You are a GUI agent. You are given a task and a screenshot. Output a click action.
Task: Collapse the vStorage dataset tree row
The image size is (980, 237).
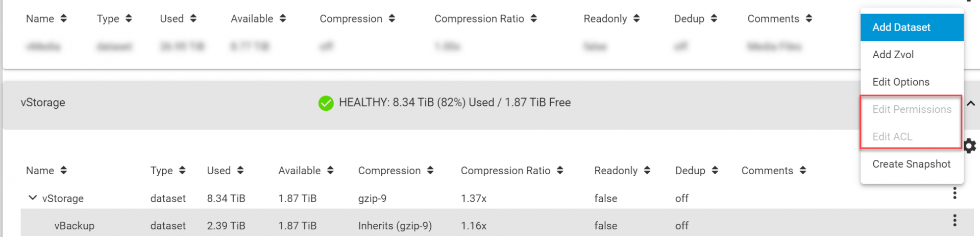(x=33, y=198)
